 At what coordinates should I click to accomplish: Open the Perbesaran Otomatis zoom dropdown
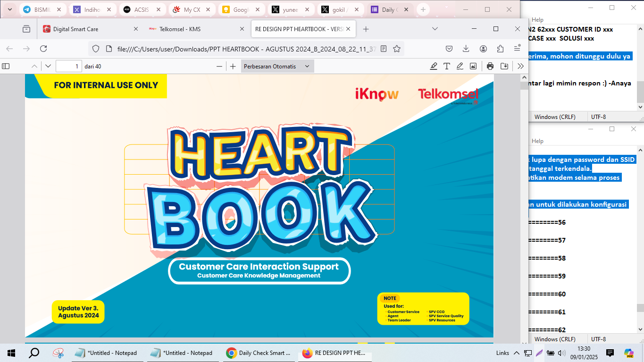click(277, 67)
